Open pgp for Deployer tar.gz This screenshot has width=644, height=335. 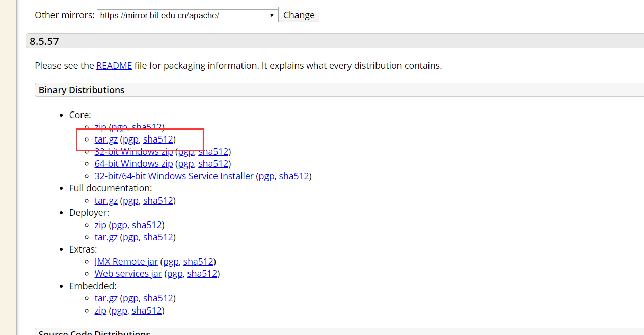pos(131,237)
